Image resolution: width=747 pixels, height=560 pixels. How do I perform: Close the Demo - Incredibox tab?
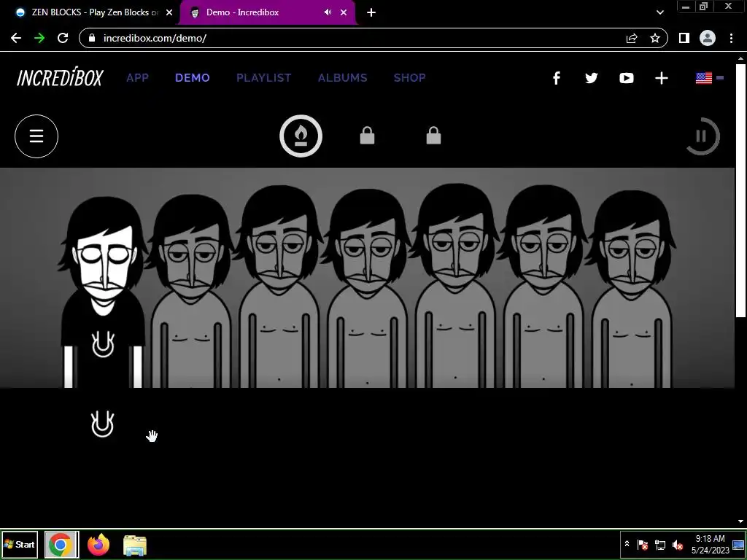pos(344,12)
